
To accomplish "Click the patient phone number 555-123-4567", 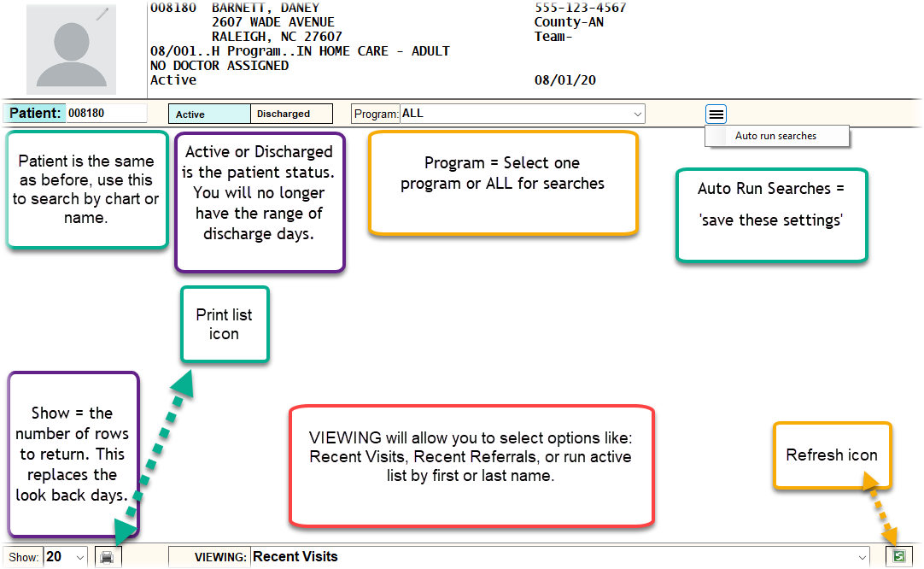I will (580, 8).
